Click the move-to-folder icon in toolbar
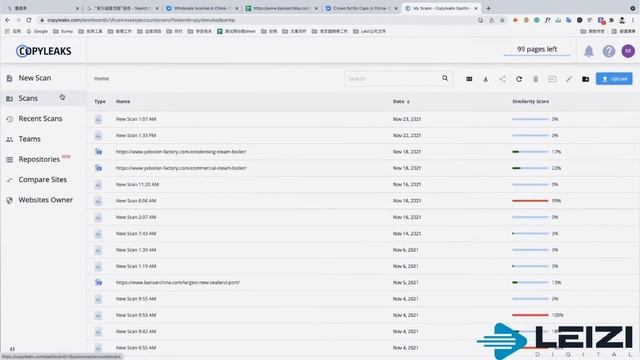 [x=552, y=79]
